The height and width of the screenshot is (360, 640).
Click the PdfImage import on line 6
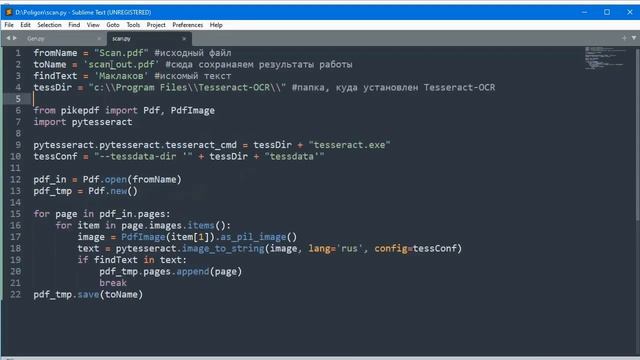(x=193, y=111)
